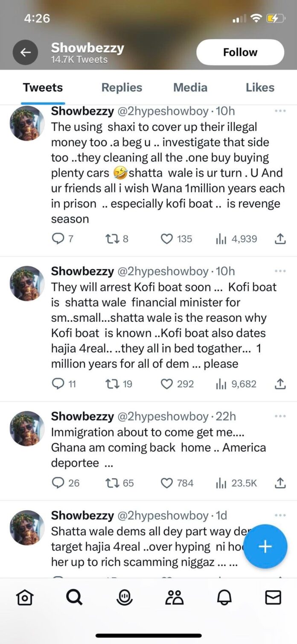Screen dimensions: 297x644
Task: Switch to the Replies tab
Action: [x=122, y=87]
